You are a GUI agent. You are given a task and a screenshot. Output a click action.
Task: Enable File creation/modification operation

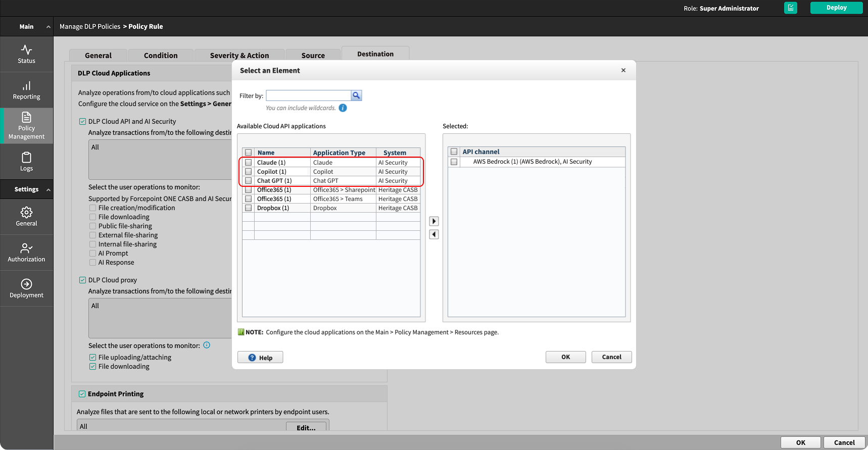[93, 208]
